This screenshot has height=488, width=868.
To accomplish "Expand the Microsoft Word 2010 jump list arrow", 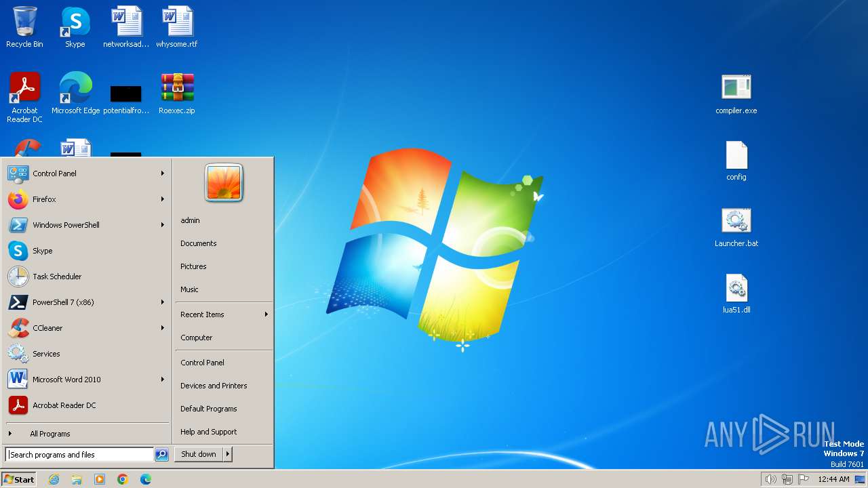I will pos(163,380).
